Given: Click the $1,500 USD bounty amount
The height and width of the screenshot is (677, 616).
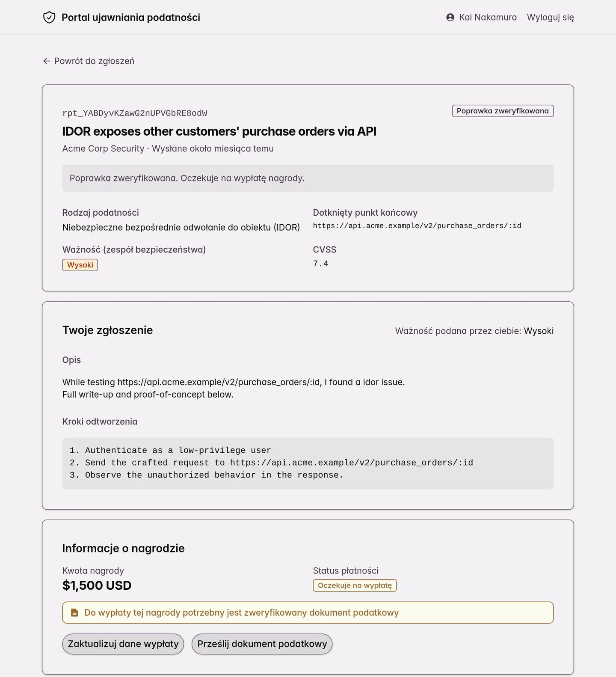Looking at the screenshot, I should [x=97, y=585].
